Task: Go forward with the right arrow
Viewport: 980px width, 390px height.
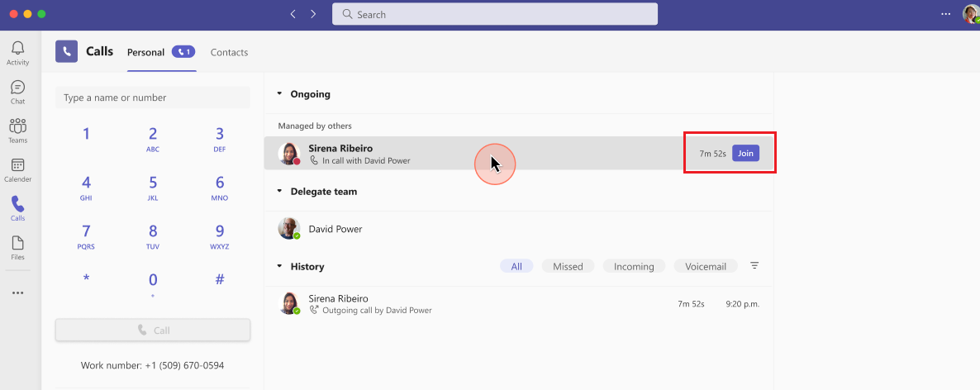Action: [313, 14]
